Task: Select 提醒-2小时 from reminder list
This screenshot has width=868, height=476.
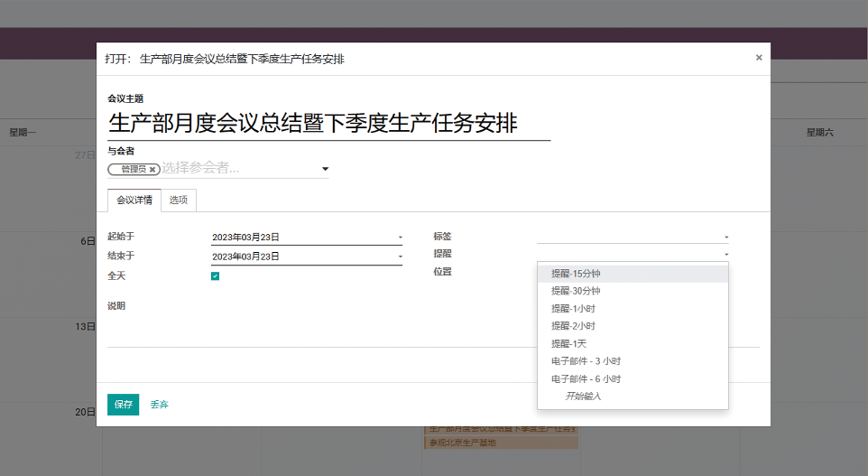Action: click(574, 326)
